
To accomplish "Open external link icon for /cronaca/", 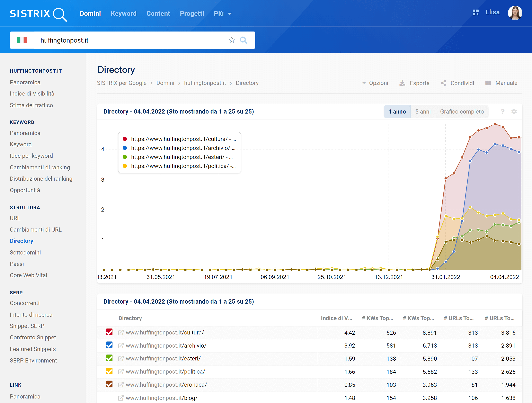I will tap(121, 385).
